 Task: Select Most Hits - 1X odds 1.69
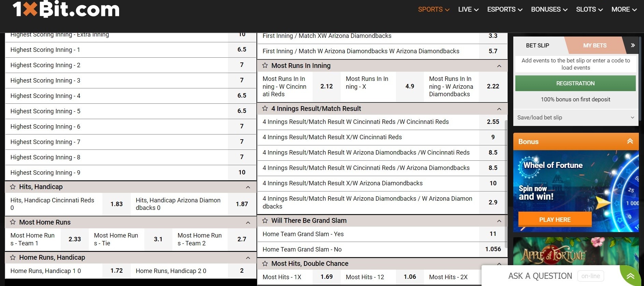(x=326, y=277)
